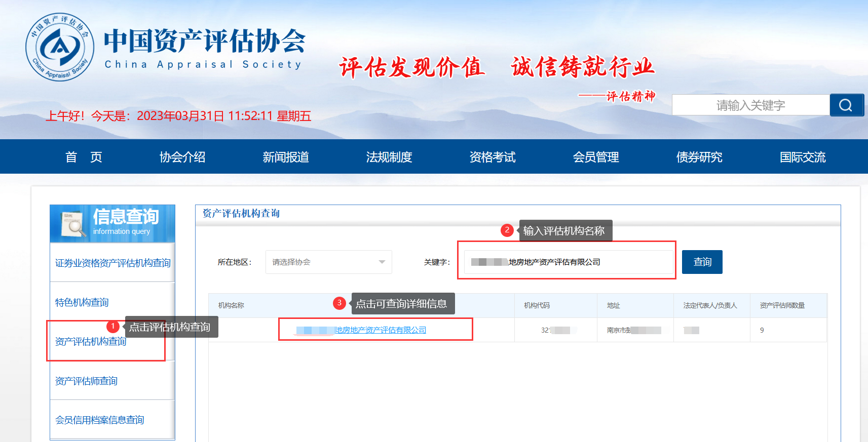The image size is (868, 442).
Task: Open the 新闻报道 menu item
Action: coord(286,157)
